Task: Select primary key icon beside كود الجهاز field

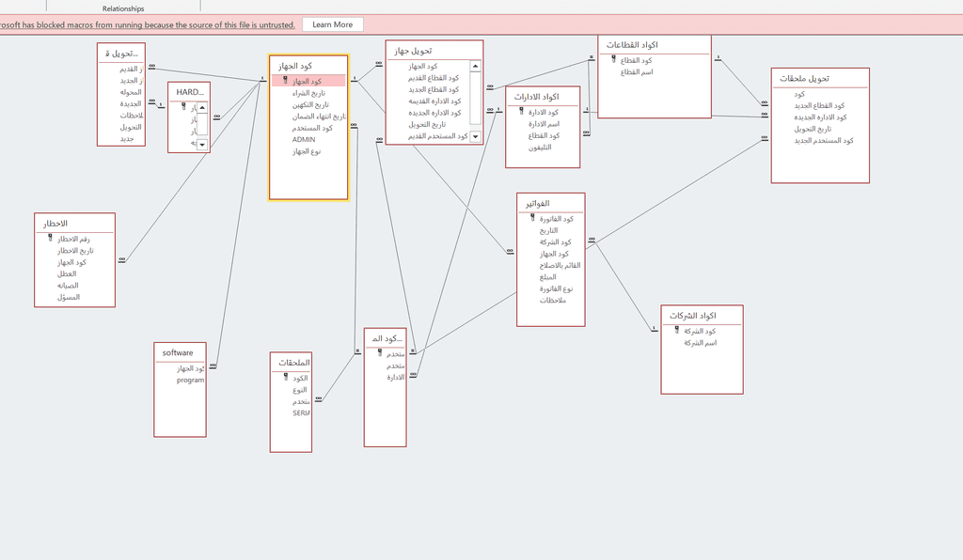Action: tap(286, 81)
